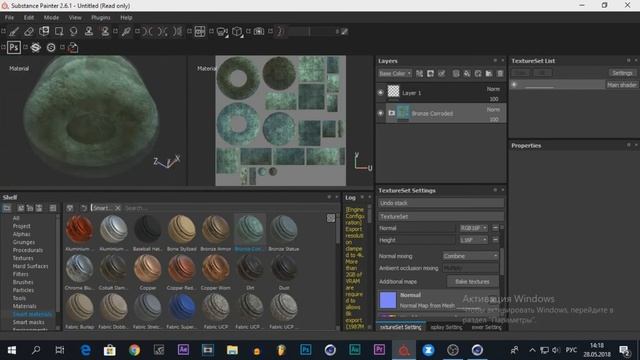Select Smart masks category in Shelf

click(28, 322)
